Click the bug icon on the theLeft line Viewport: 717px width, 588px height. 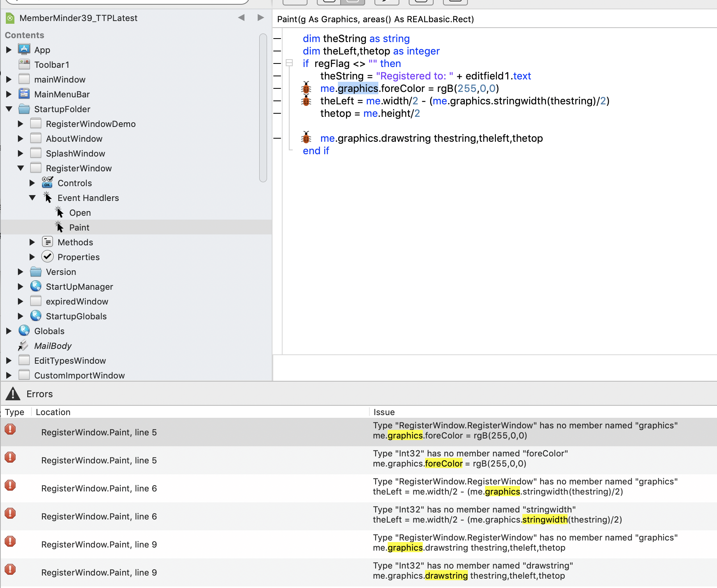306,100
